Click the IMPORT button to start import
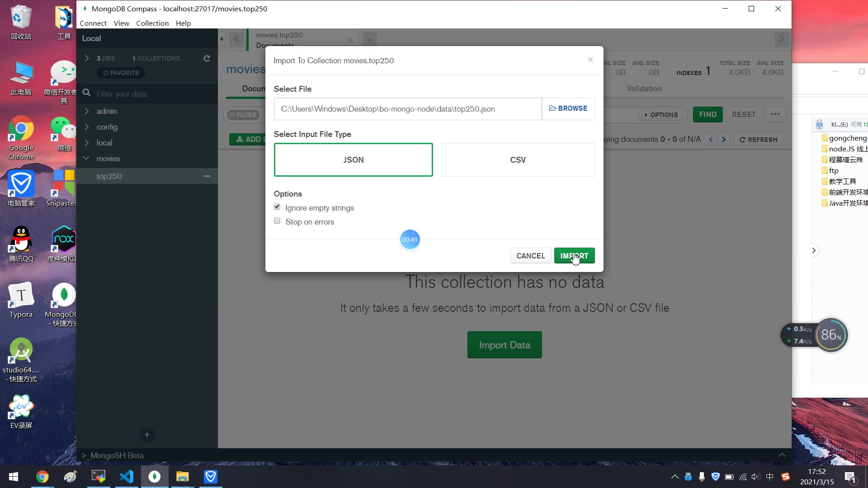The width and height of the screenshot is (868, 488). click(x=574, y=256)
